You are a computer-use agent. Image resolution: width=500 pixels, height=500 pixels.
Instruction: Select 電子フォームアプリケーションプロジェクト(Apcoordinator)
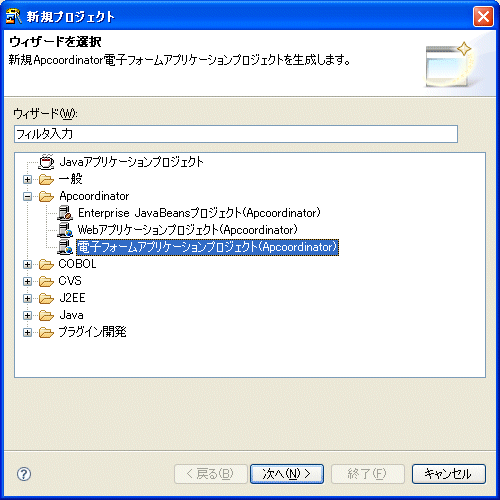(x=208, y=247)
